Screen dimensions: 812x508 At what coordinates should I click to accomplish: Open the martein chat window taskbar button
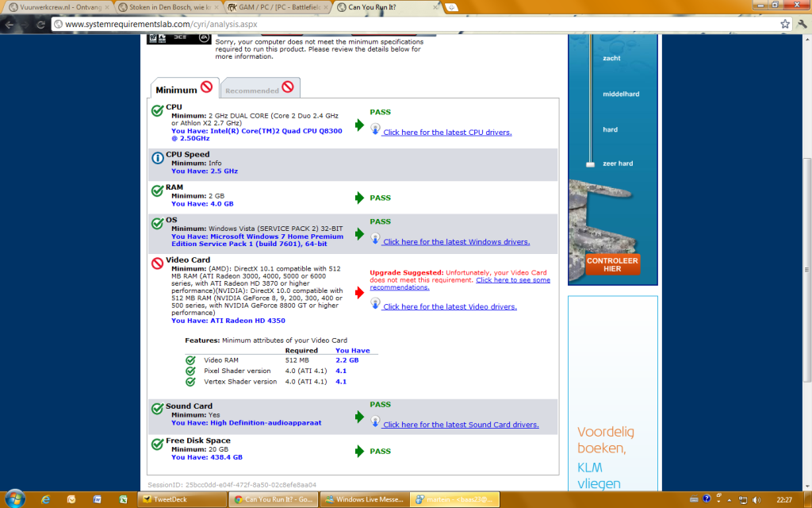point(454,499)
